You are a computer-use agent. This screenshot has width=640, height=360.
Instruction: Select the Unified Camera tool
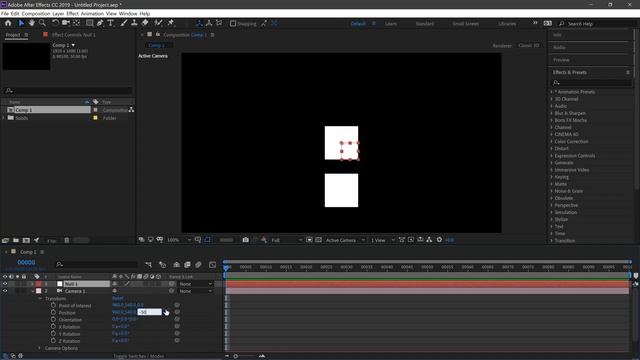pyautogui.click(x=65, y=23)
